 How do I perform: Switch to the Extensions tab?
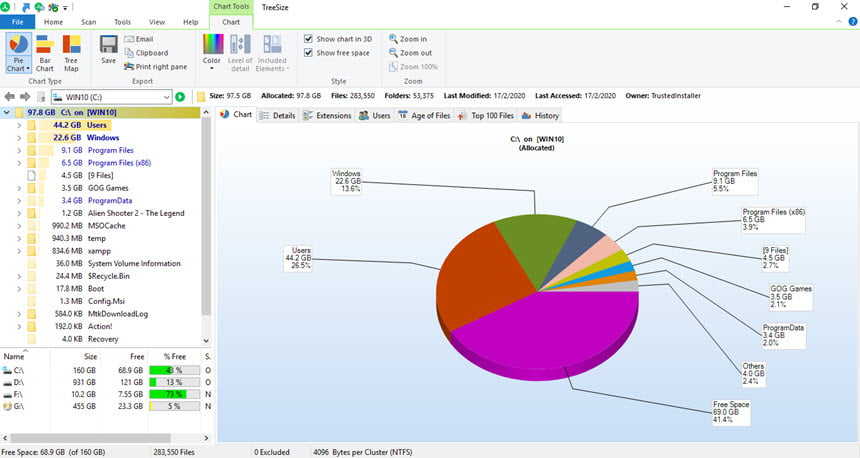327,115
